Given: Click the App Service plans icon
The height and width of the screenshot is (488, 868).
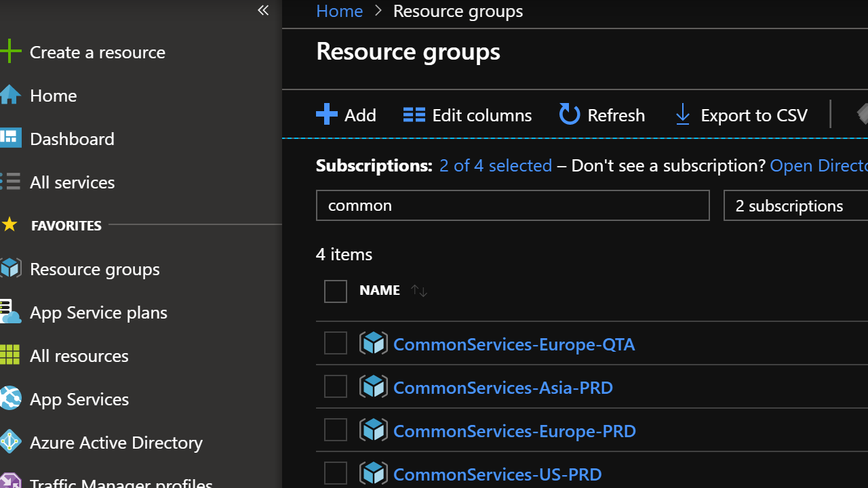Looking at the screenshot, I should (x=10, y=312).
